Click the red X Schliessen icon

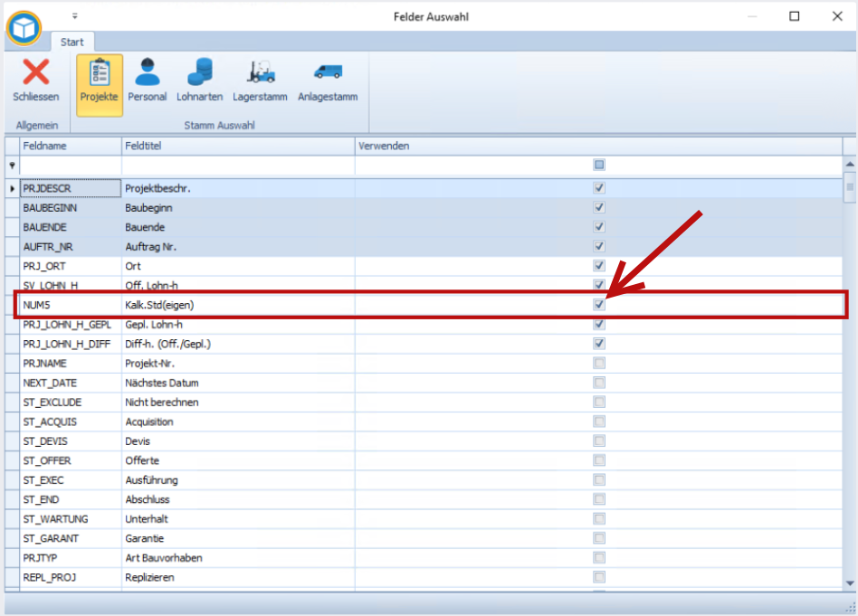coord(36,72)
